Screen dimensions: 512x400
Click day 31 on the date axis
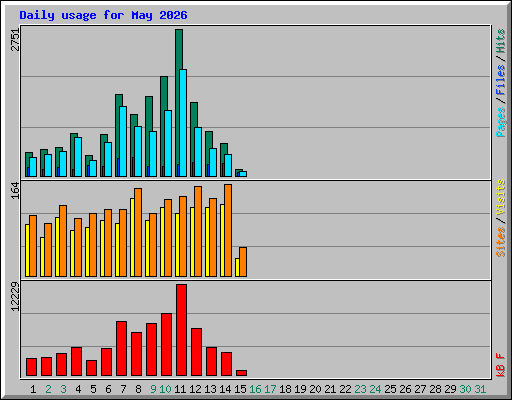tap(480, 389)
